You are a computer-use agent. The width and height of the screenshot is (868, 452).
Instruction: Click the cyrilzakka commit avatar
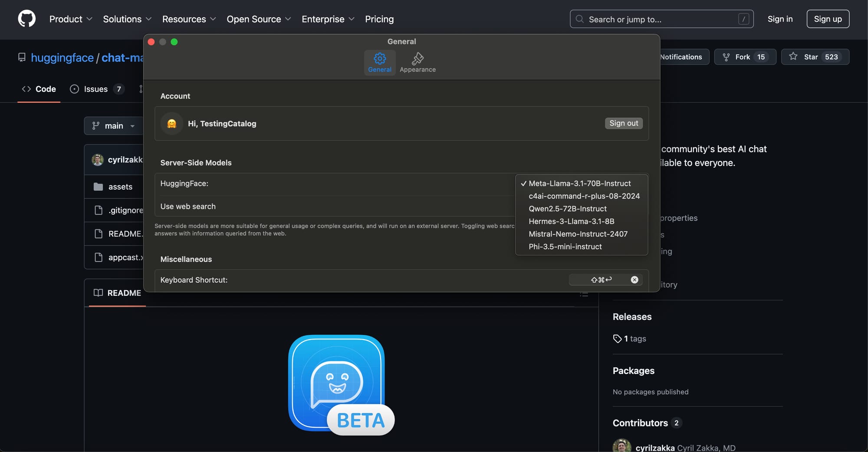coord(98,160)
